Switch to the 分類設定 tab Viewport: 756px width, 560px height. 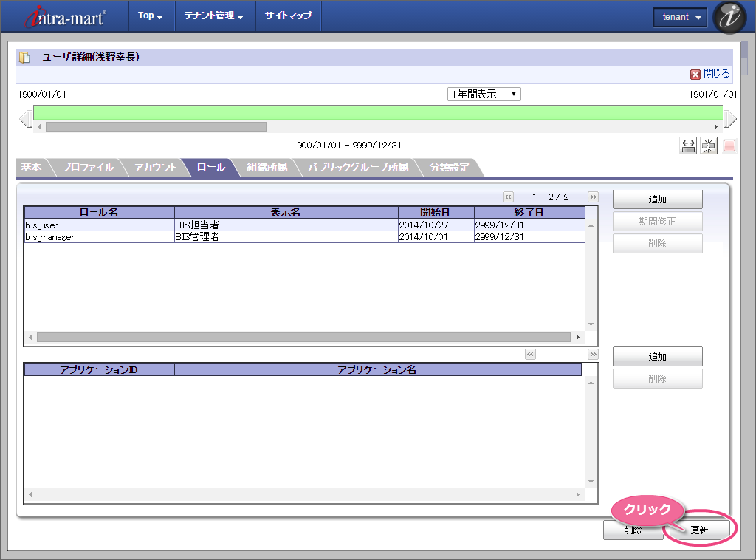[450, 168]
